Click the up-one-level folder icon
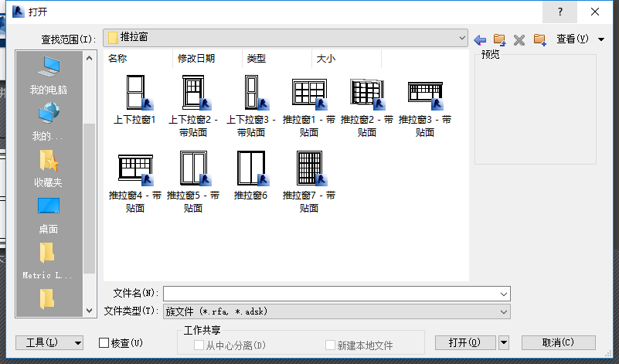 [x=499, y=39]
